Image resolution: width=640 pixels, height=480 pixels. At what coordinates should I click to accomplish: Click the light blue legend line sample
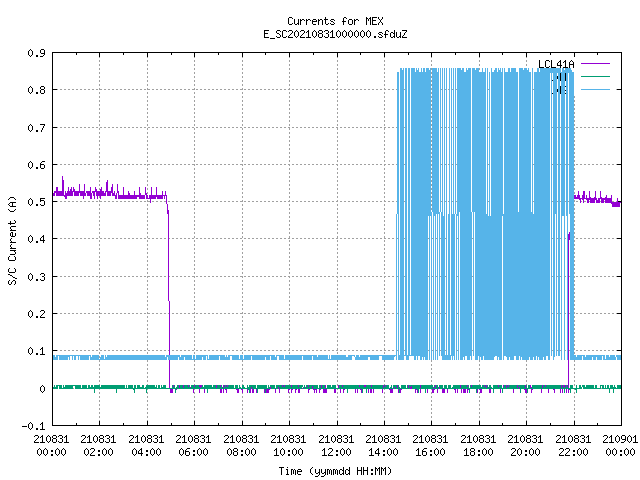tap(595, 89)
